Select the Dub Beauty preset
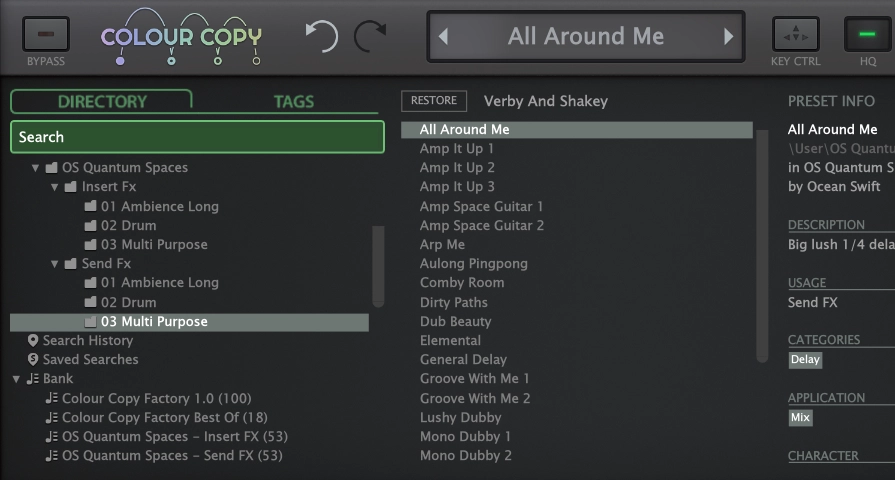The image size is (895, 480). pyautogui.click(x=455, y=322)
